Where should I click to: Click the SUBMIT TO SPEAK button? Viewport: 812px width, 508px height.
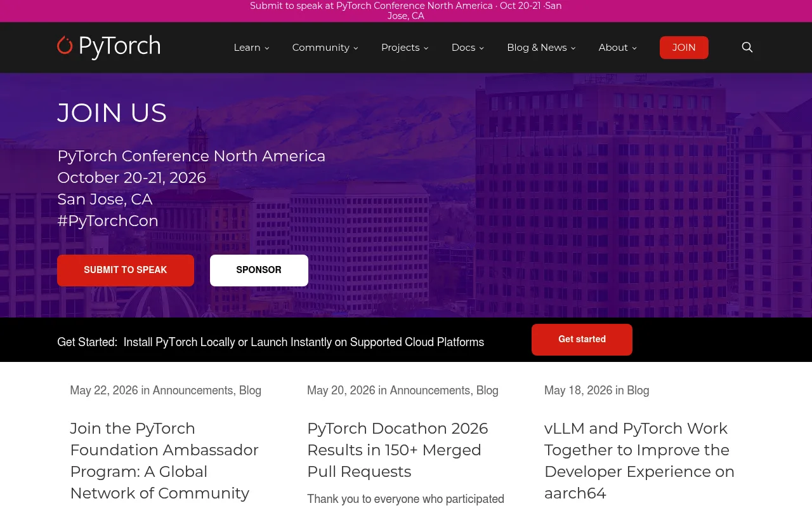click(x=126, y=271)
